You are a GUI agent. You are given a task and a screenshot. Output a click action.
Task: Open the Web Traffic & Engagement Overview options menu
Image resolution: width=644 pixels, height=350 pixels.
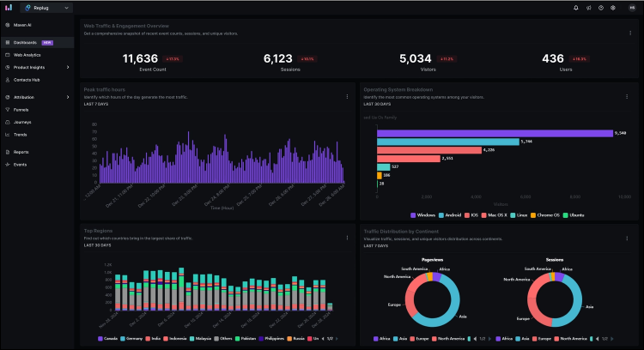tap(630, 33)
